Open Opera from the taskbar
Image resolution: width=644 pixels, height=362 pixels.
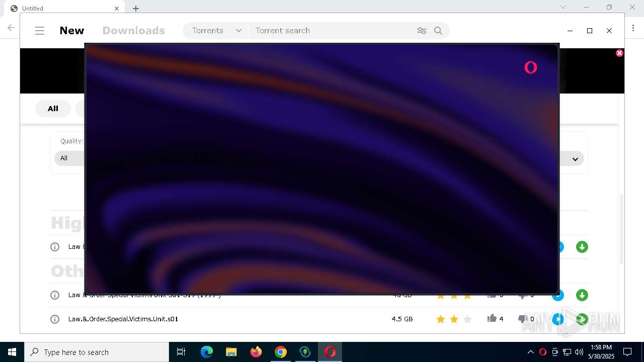(330, 352)
